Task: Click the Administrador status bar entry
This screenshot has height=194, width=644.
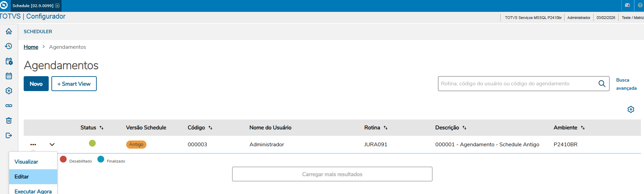Action: click(579, 18)
